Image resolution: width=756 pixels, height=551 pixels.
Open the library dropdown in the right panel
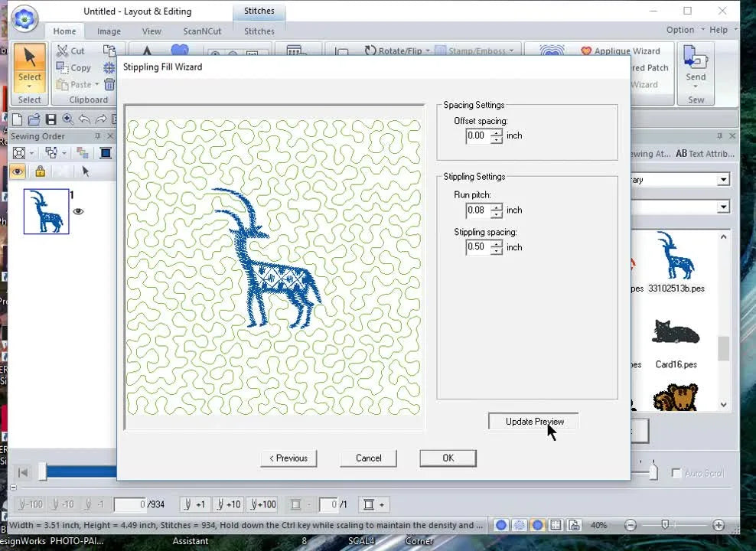click(x=722, y=179)
